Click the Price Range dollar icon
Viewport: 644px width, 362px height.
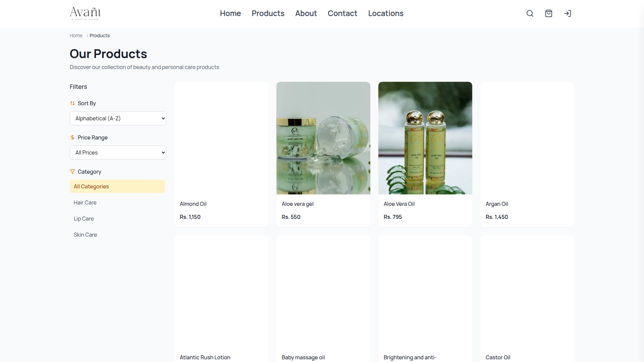point(72,137)
